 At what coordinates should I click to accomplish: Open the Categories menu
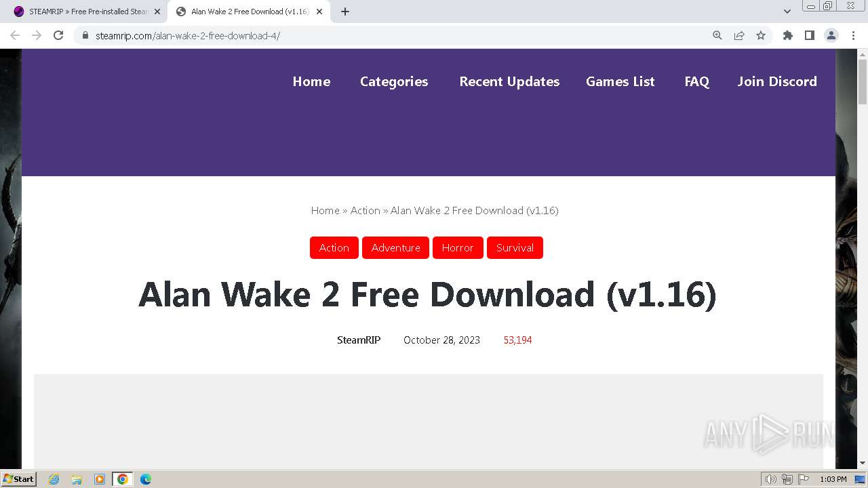(x=394, y=81)
